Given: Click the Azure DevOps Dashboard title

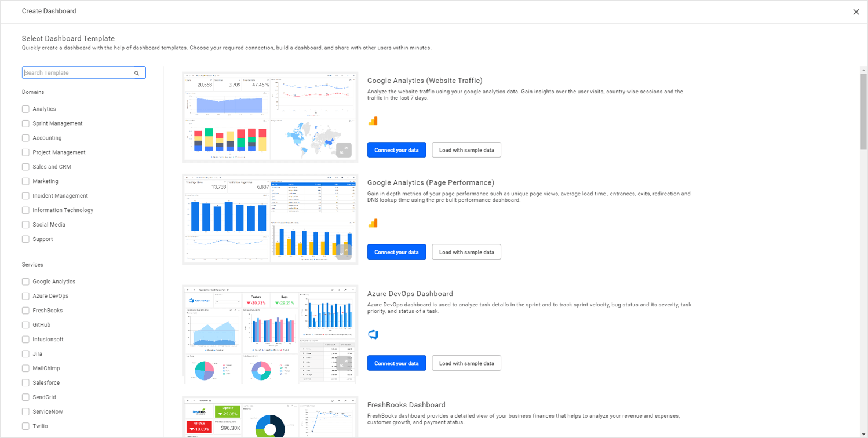Looking at the screenshot, I should 410,294.
